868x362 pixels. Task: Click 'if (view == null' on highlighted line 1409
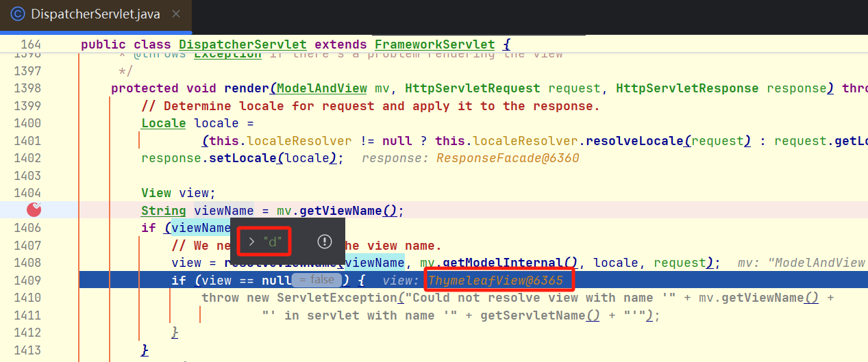[x=232, y=281]
